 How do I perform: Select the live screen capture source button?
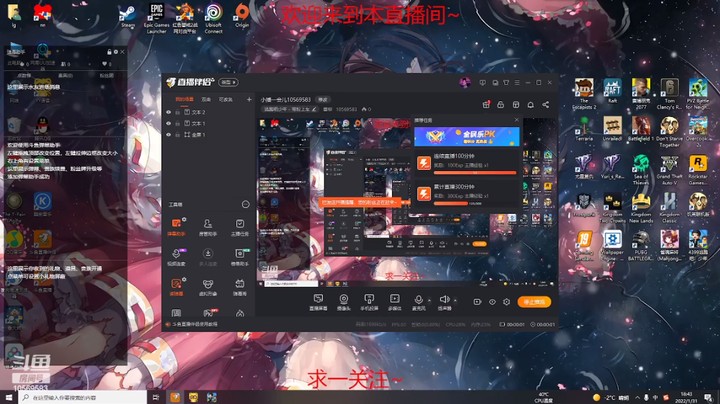tap(318, 303)
